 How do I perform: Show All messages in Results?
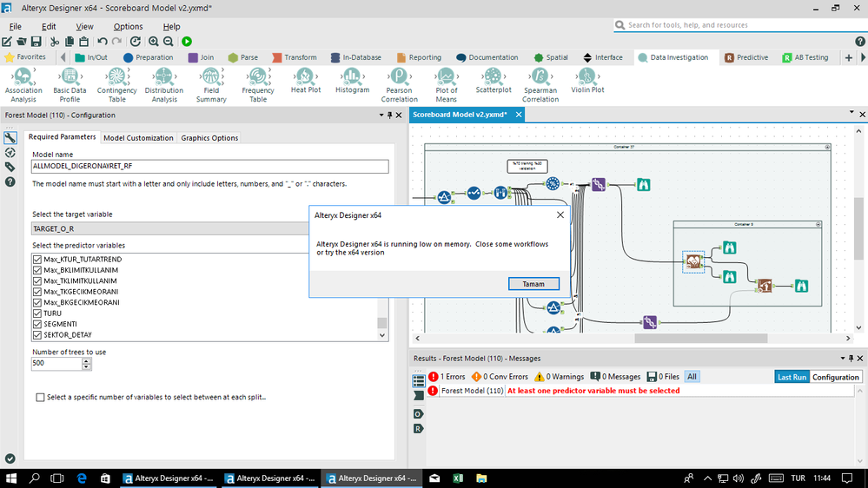click(692, 377)
